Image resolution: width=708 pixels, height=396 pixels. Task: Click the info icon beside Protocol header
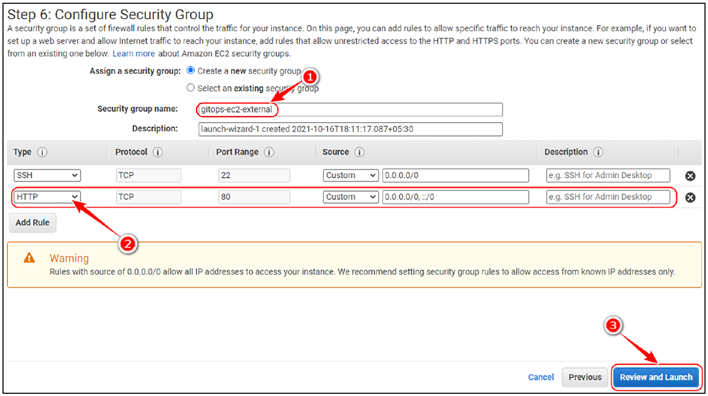click(x=158, y=152)
